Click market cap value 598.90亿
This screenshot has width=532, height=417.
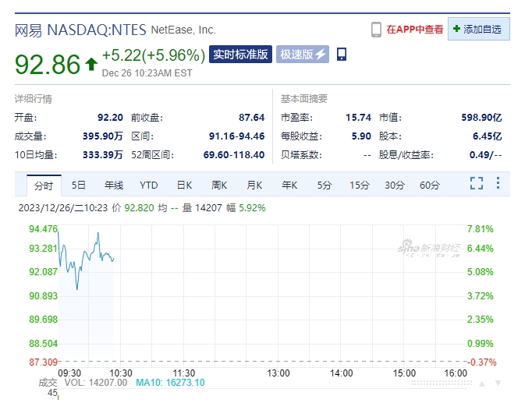tap(481, 117)
